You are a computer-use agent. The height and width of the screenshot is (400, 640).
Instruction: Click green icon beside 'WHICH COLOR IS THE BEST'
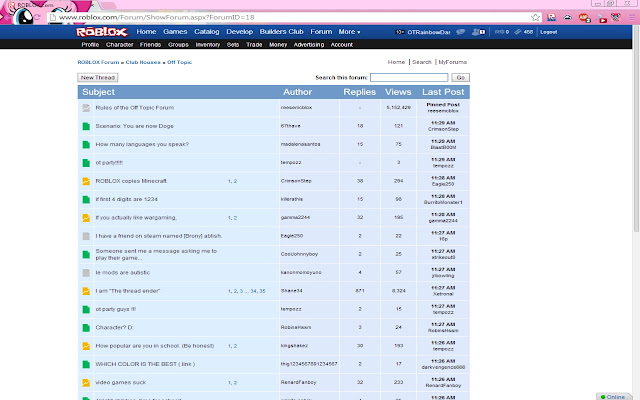coord(86,364)
